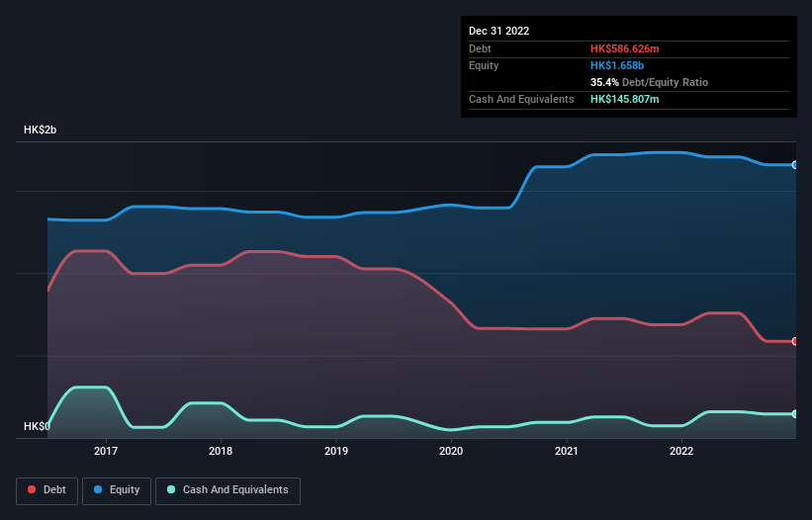
Task: Click the 2020 x-axis label
Action: pos(451,451)
